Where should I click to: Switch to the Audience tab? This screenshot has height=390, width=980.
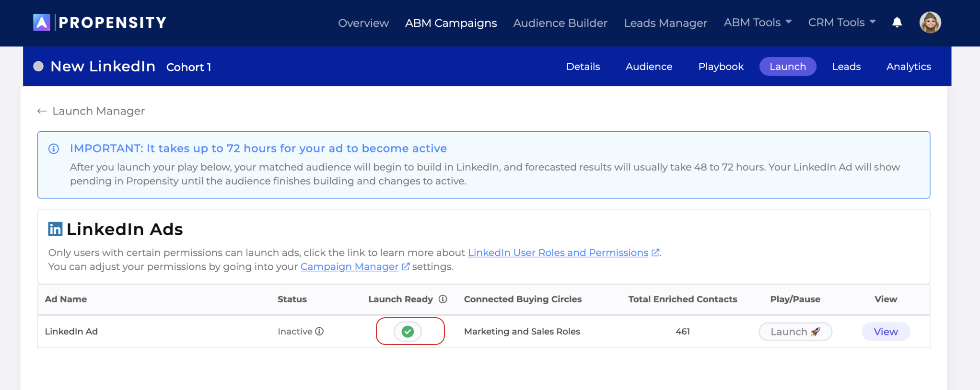649,67
